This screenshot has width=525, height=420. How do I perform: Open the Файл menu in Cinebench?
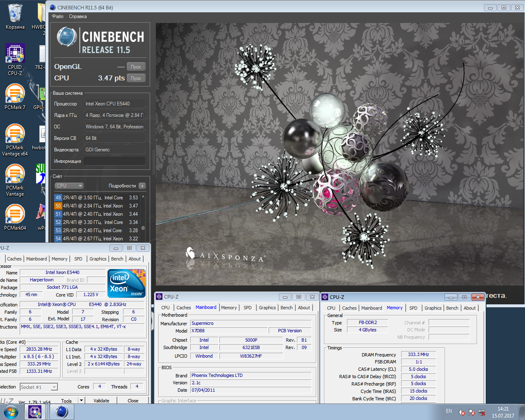[x=57, y=16]
